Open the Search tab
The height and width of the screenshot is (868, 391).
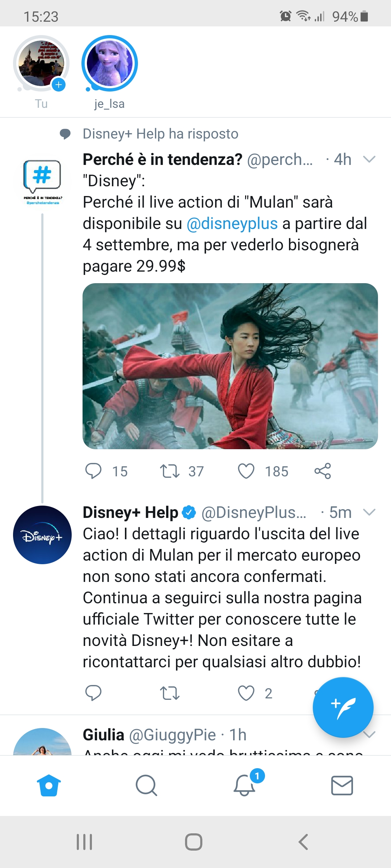[146, 785]
